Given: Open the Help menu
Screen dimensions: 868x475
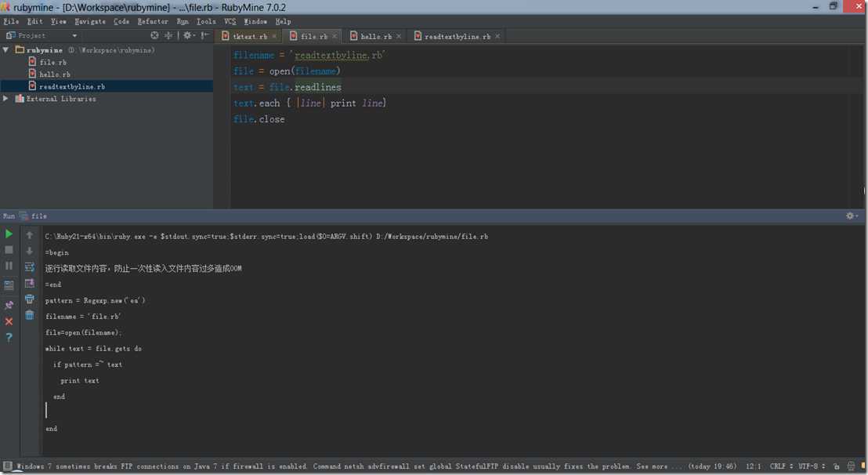Looking at the screenshot, I should point(283,22).
